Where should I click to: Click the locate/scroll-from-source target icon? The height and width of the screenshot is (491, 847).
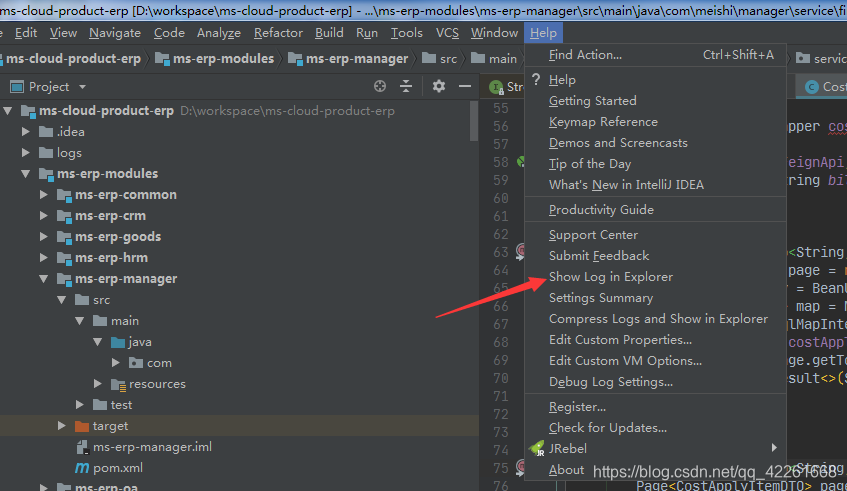[380, 86]
